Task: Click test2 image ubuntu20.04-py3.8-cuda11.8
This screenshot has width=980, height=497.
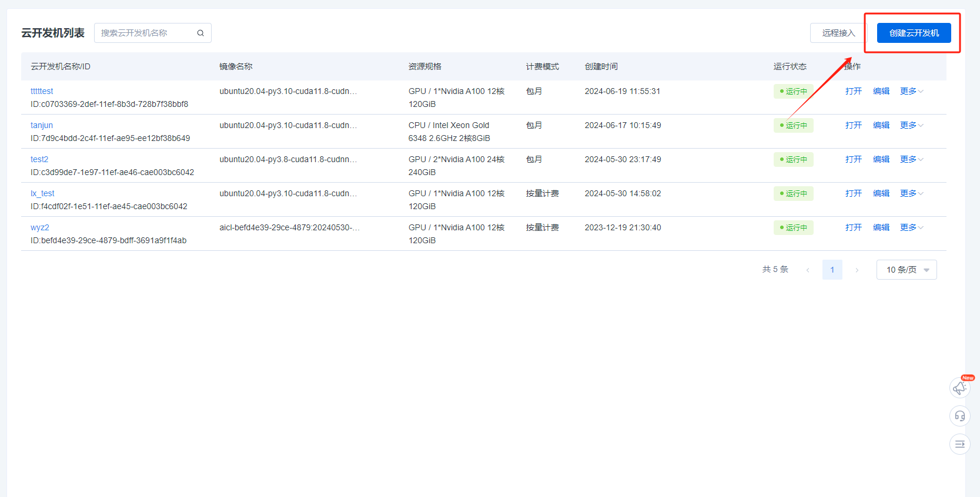Action: 288,159
